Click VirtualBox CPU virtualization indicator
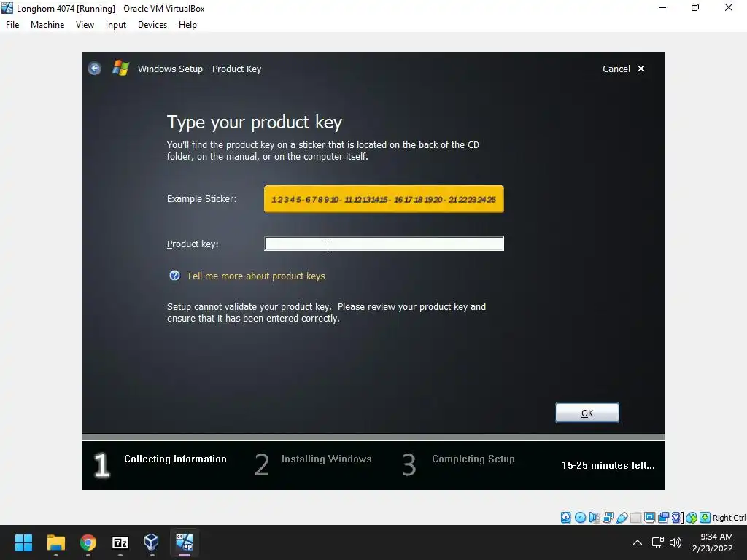Image resolution: width=747 pixels, height=560 pixels. pyautogui.click(x=678, y=518)
